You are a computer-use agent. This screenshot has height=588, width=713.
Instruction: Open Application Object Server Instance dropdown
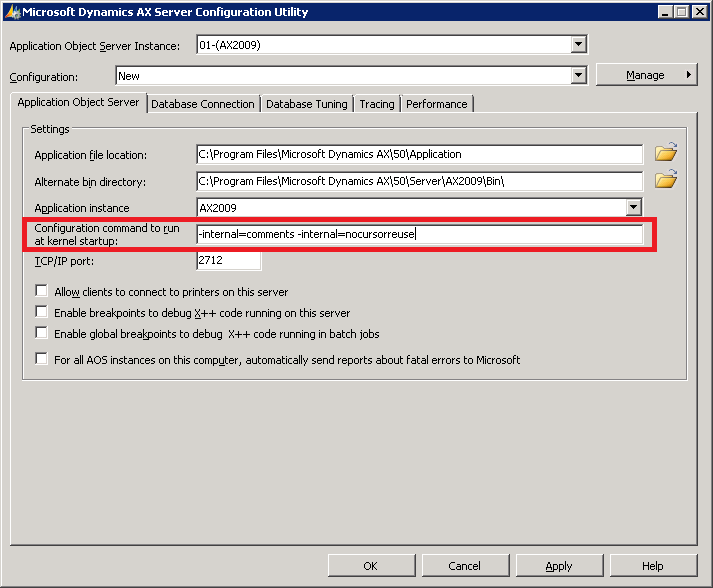click(578, 45)
